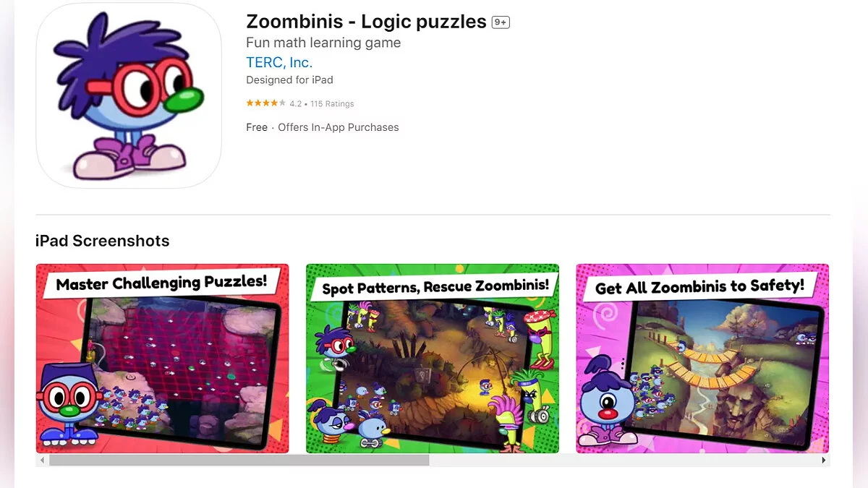Image resolution: width=868 pixels, height=488 pixels.
Task: Click the Zoombinis app icon
Action: click(129, 95)
